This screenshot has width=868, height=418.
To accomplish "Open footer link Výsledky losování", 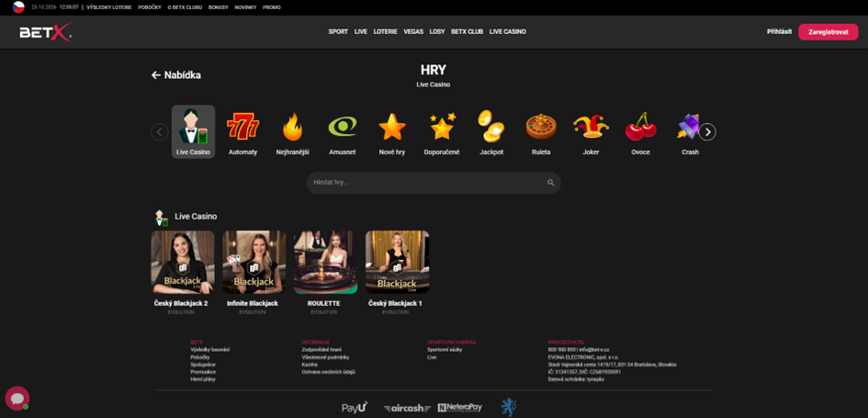I will tap(209, 350).
